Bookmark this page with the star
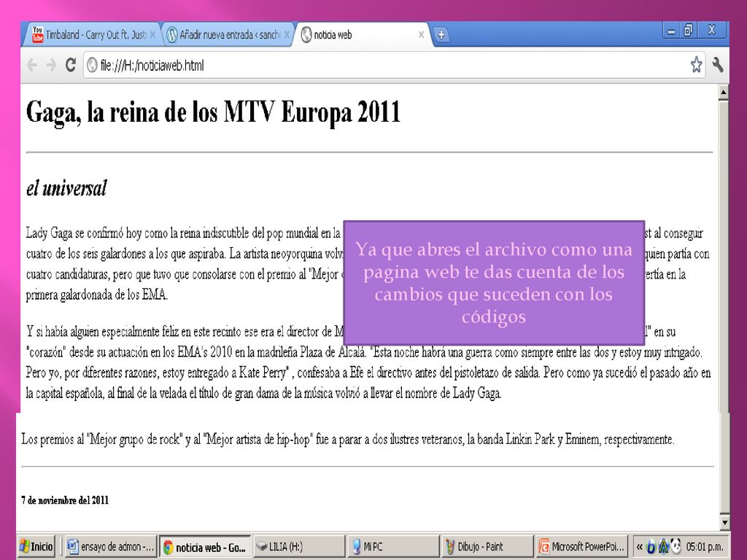This screenshot has height=560, width=747. pos(696,64)
